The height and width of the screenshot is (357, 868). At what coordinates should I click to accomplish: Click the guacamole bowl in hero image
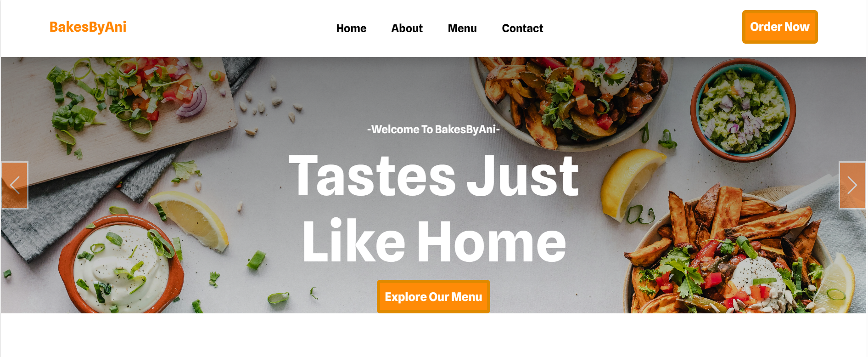[742, 110]
